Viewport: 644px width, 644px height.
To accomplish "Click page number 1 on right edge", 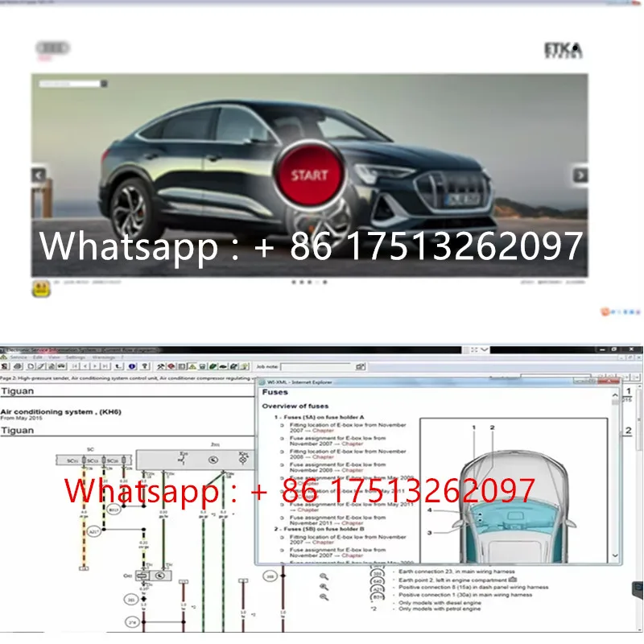I will [x=629, y=391].
